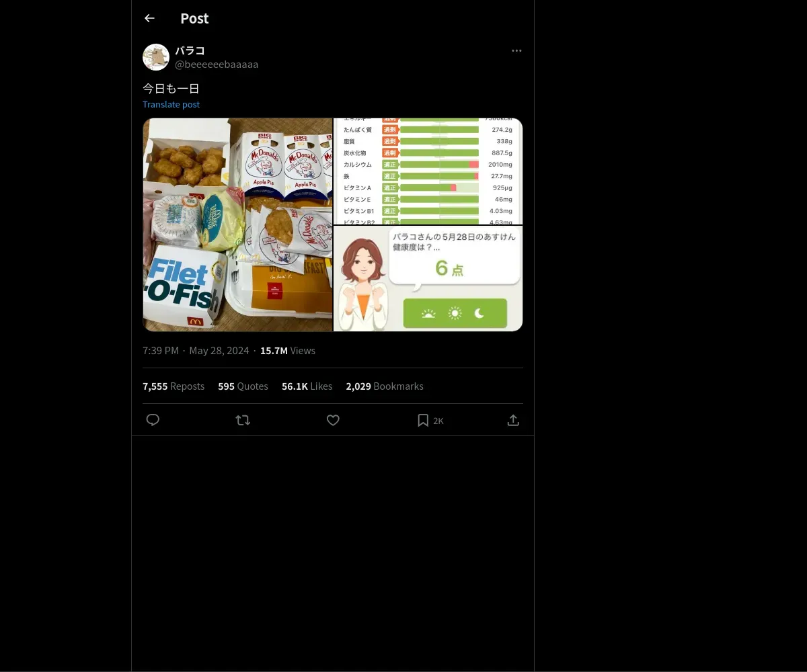
Task: Open the McDonald's food photo
Action: pyautogui.click(x=237, y=224)
